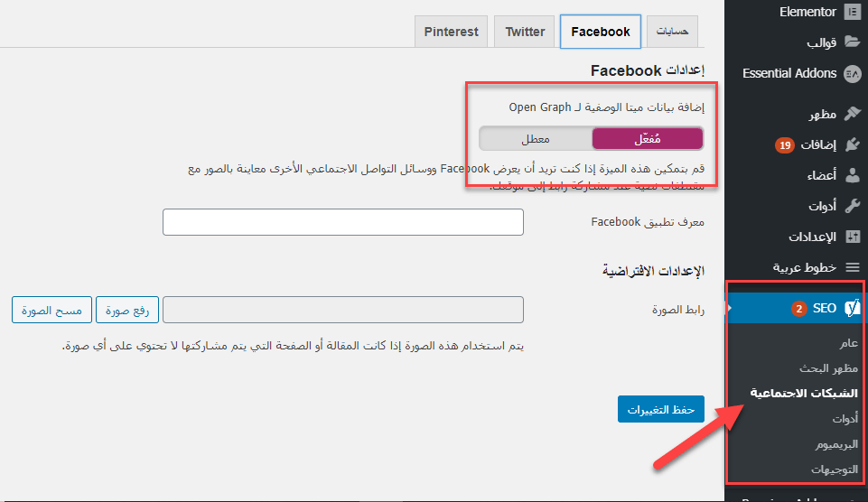
Task: Click the 2 notifications badge on SEO
Action: point(798,308)
